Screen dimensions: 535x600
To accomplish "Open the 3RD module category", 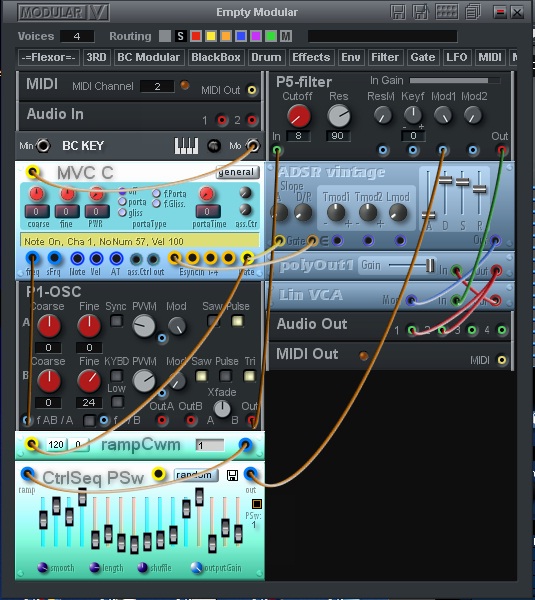I will coord(96,57).
